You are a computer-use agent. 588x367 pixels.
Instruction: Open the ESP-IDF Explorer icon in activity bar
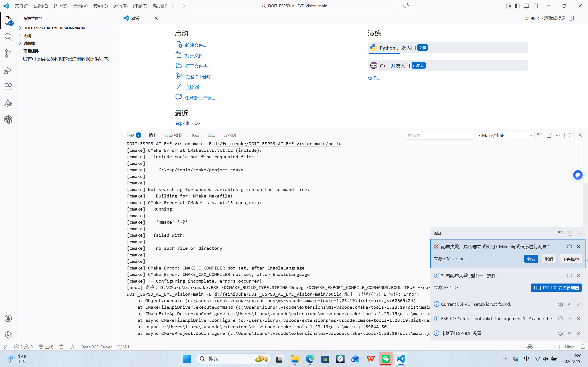tap(8, 120)
